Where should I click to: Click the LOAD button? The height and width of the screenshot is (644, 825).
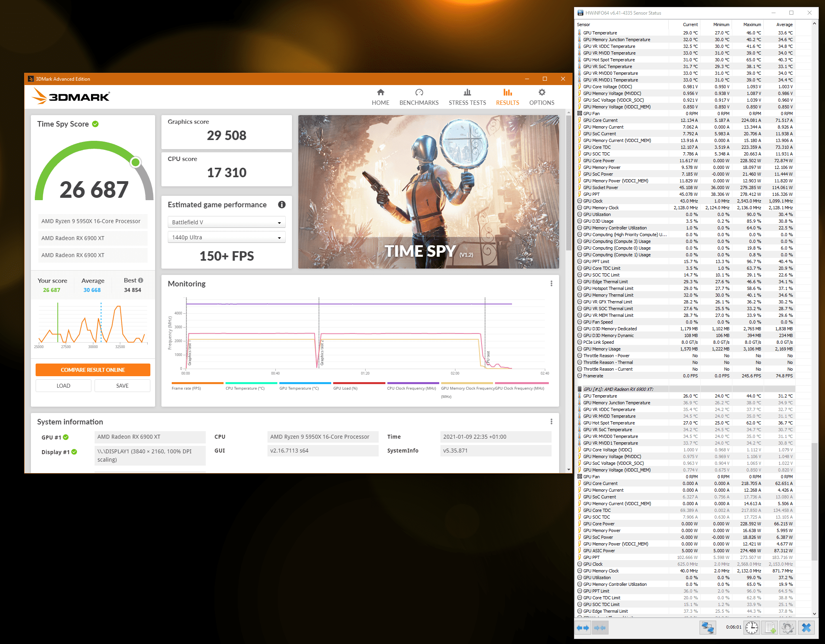coord(63,386)
